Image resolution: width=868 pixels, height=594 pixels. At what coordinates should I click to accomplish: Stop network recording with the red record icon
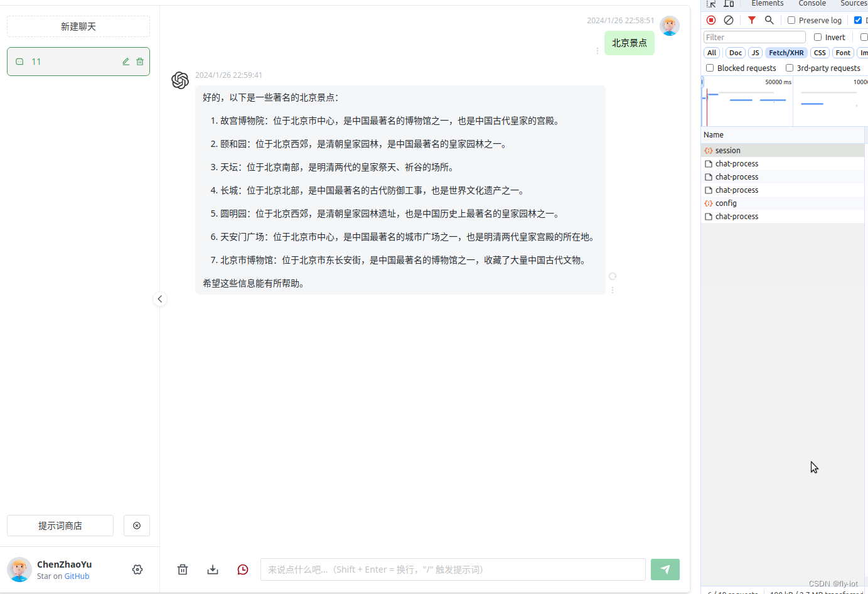point(711,20)
